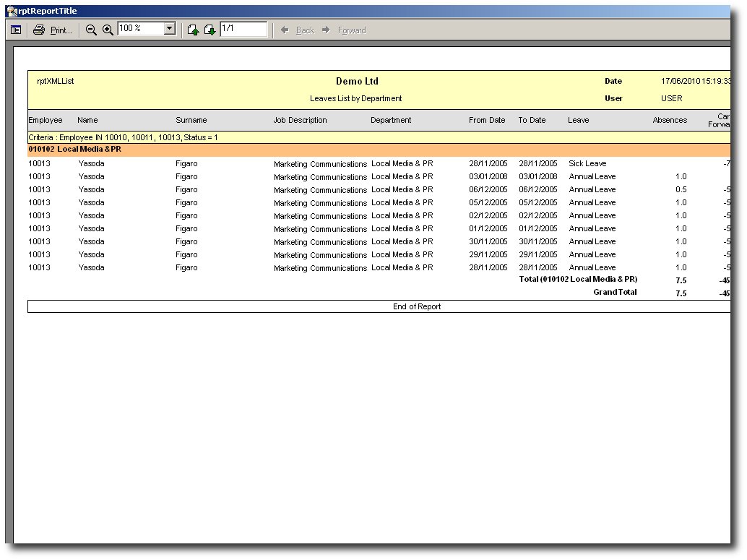Open the zoom percentage dropdown arrow
The width and height of the screenshot is (747, 560).
[170, 29]
